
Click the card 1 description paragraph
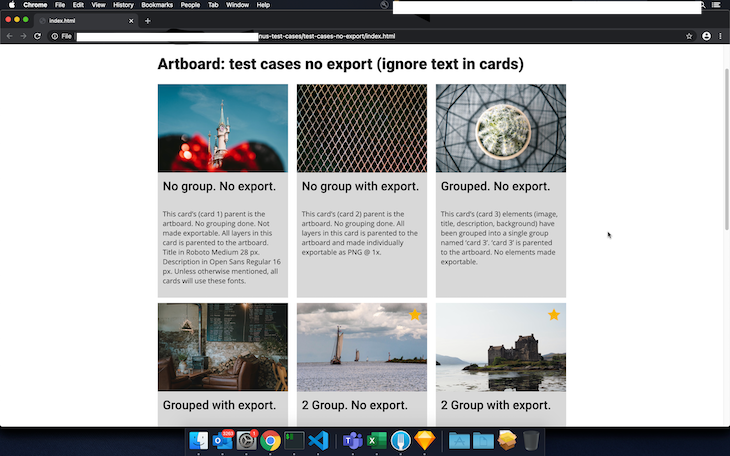coord(222,247)
